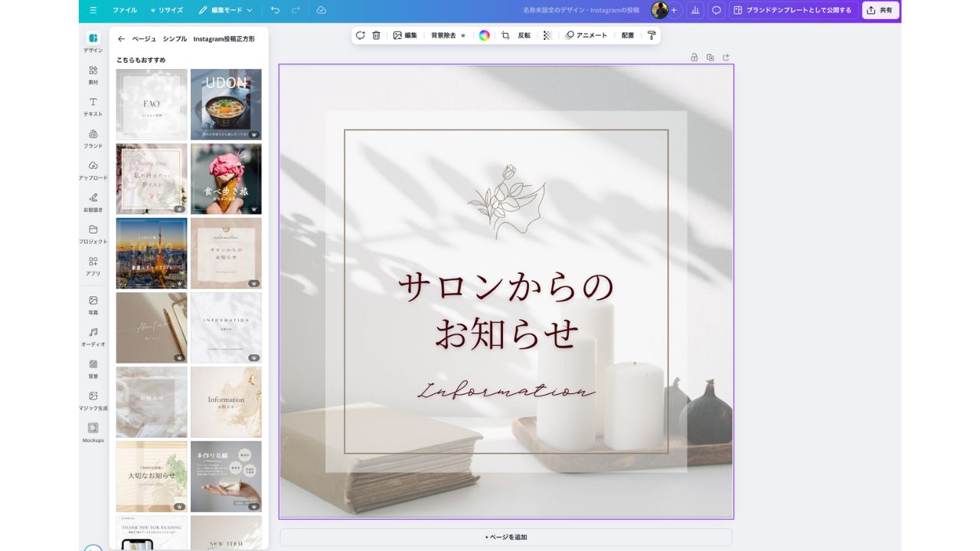Expand the 編集モード dropdown
The width and height of the screenshot is (980, 551).
pyautogui.click(x=225, y=10)
